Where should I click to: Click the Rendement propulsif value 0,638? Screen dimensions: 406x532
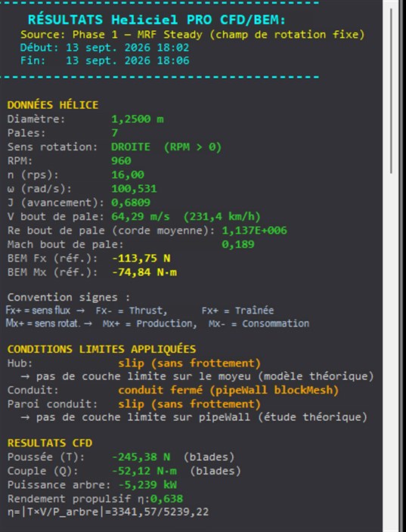click(166, 499)
